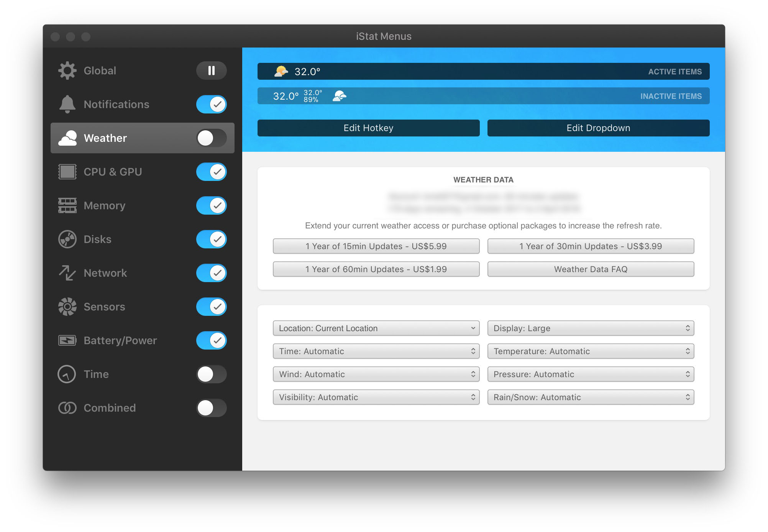The width and height of the screenshot is (768, 532).
Task: Enable the Time module toggle
Action: click(x=211, y=374)
